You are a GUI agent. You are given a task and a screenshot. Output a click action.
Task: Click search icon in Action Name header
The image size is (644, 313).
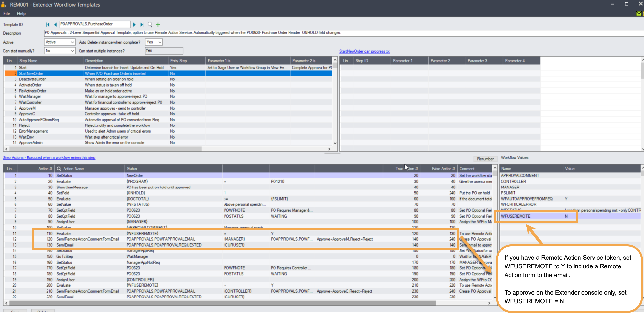59,169
